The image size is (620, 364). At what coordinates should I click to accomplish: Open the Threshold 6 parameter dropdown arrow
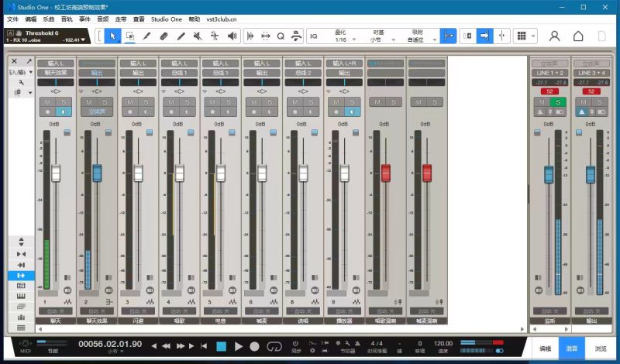click(83, 40)
